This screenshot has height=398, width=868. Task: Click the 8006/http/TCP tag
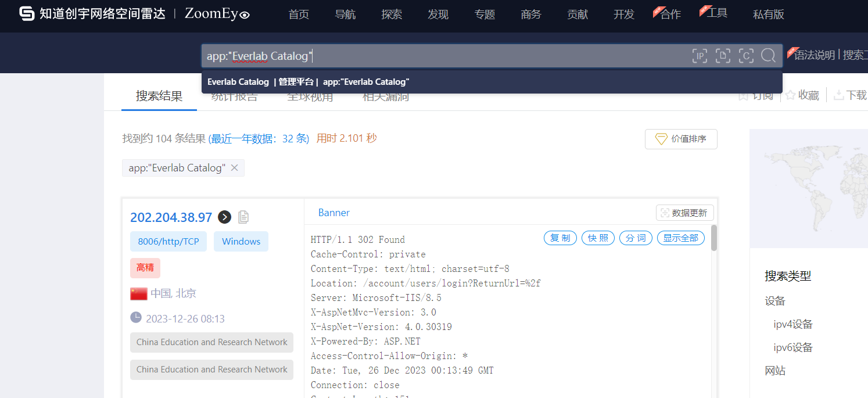[168, 242]
